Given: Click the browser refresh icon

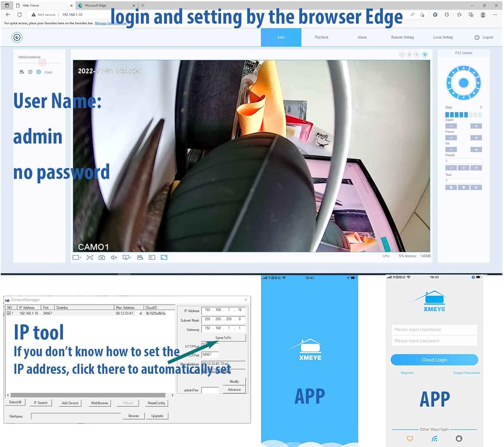Looking at the screenshot, I should tap(19, 14).
